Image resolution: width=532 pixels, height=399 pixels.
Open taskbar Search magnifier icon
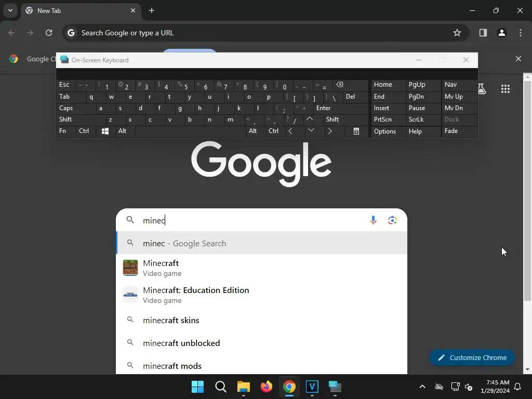[220, 387]
